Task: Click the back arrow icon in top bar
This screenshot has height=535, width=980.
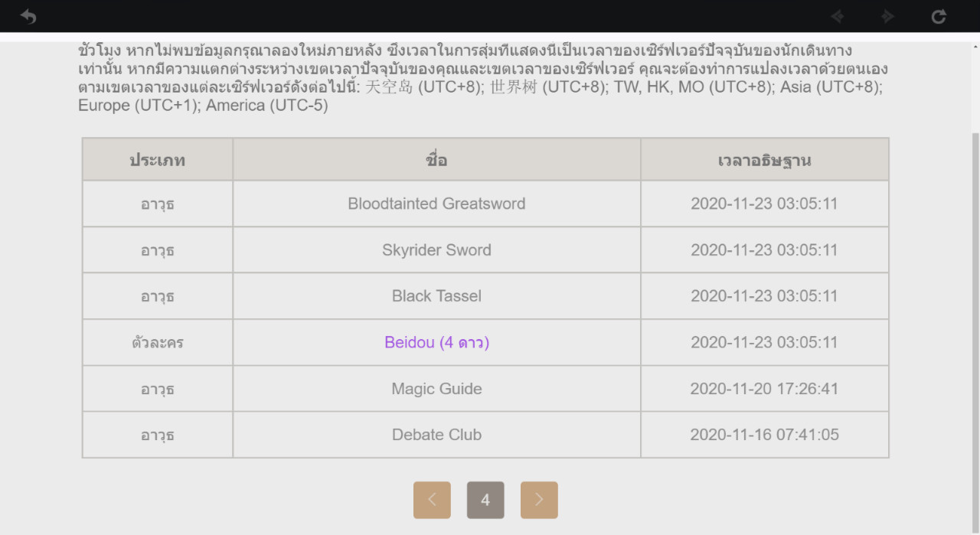Action: tap(28, 16)
